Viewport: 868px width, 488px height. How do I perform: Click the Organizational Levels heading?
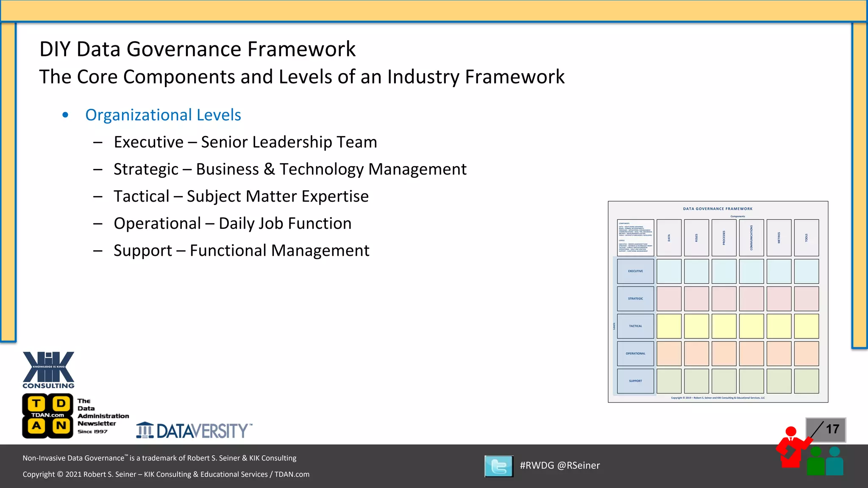click(x=163, y=115)
